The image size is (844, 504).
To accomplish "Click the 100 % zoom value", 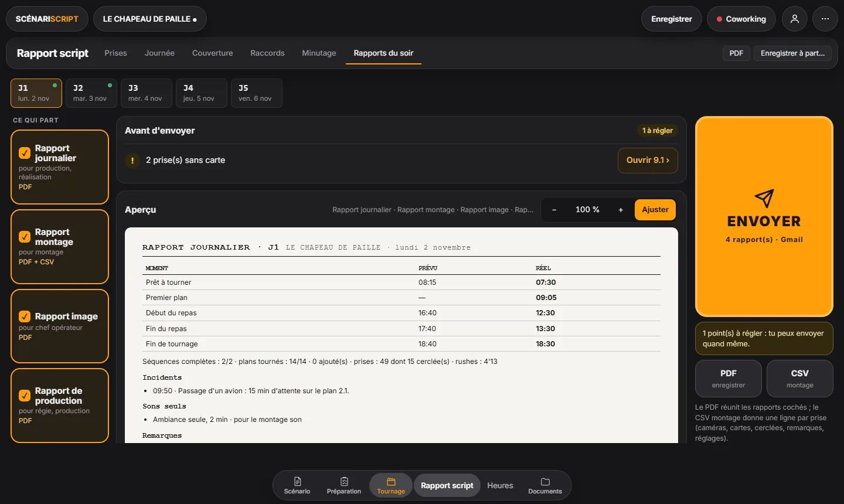I will click(x=587, y=210).
